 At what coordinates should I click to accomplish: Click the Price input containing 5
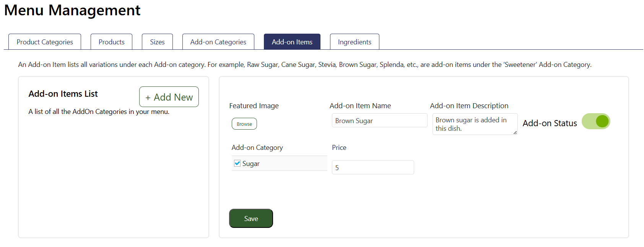(x=372, y=167)
